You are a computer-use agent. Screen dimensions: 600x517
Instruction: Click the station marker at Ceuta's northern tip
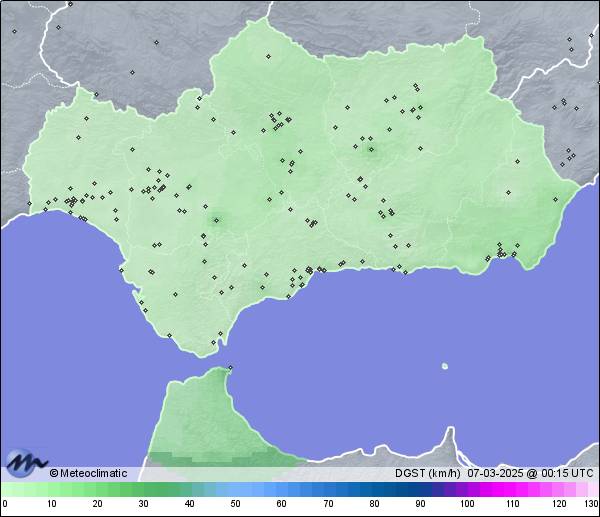coord(230,368)
